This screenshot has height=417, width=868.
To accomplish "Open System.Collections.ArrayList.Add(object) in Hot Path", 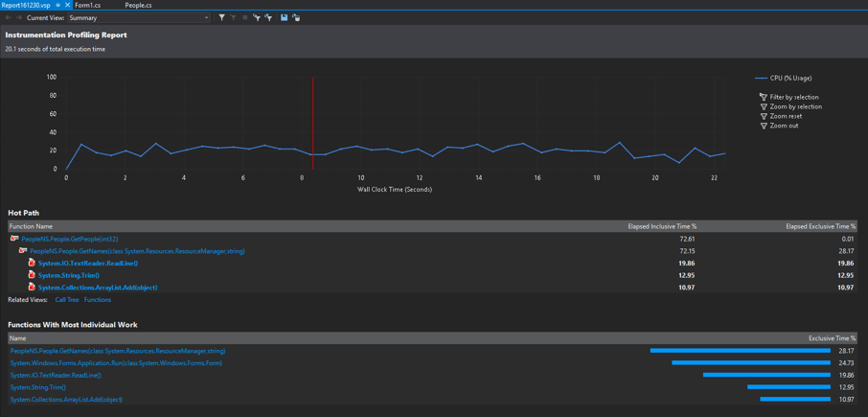I will (98, 288).
